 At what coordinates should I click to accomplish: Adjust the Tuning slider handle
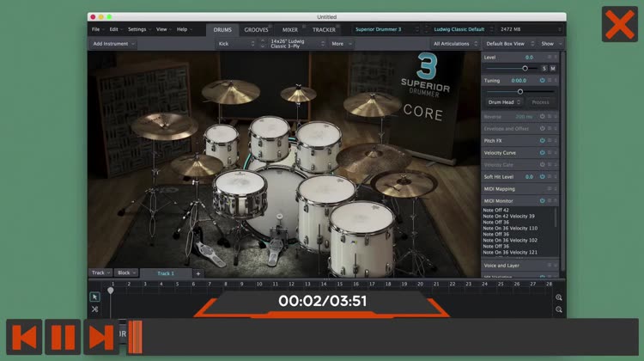(520, 92)
